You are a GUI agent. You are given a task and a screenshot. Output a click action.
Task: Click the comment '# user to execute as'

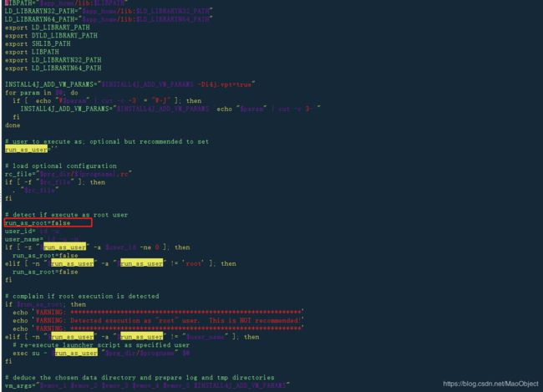(x=107, y=141)
